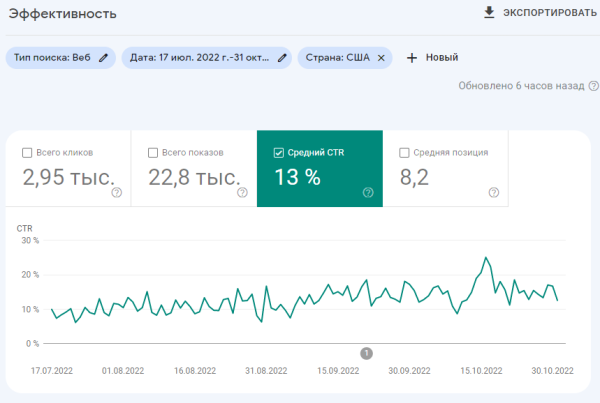Enable the Всего показов checkbox
The height and width of the screenshot is (403, 600).
[153, 153]
